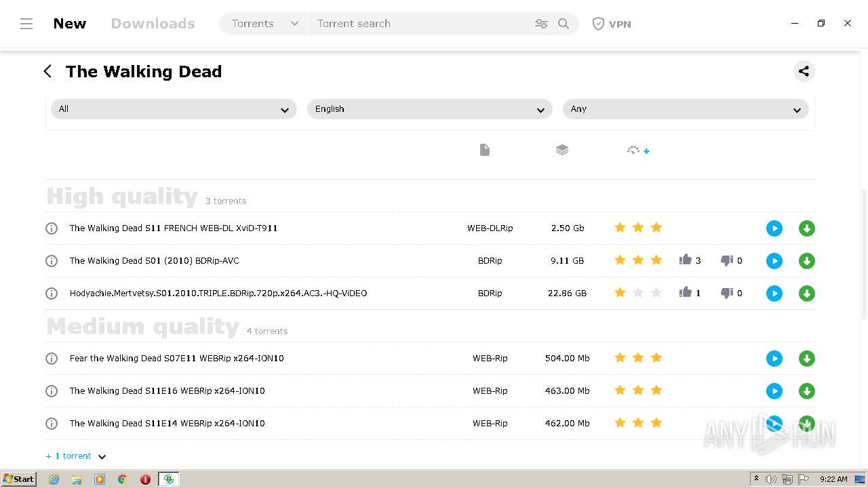
Task: Play Fear the Walking Dead S07E11
Action: pos(774,359)
